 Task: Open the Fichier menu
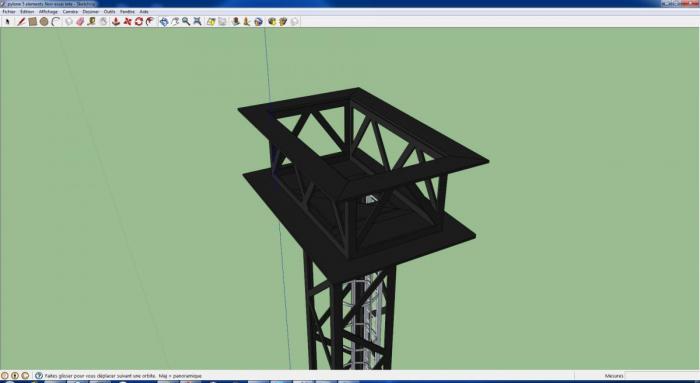[8, 12]
